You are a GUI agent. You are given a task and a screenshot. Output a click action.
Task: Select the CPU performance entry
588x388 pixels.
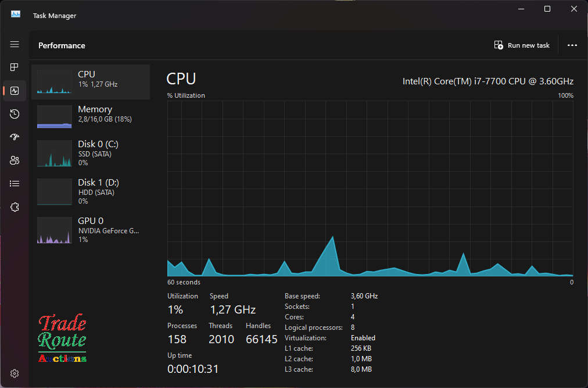[x=91, y=82]
